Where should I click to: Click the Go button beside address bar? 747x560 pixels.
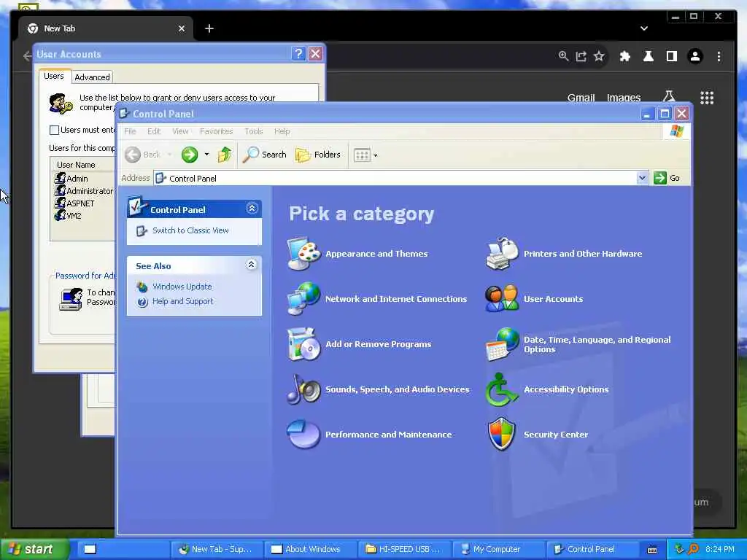point(667,178)
